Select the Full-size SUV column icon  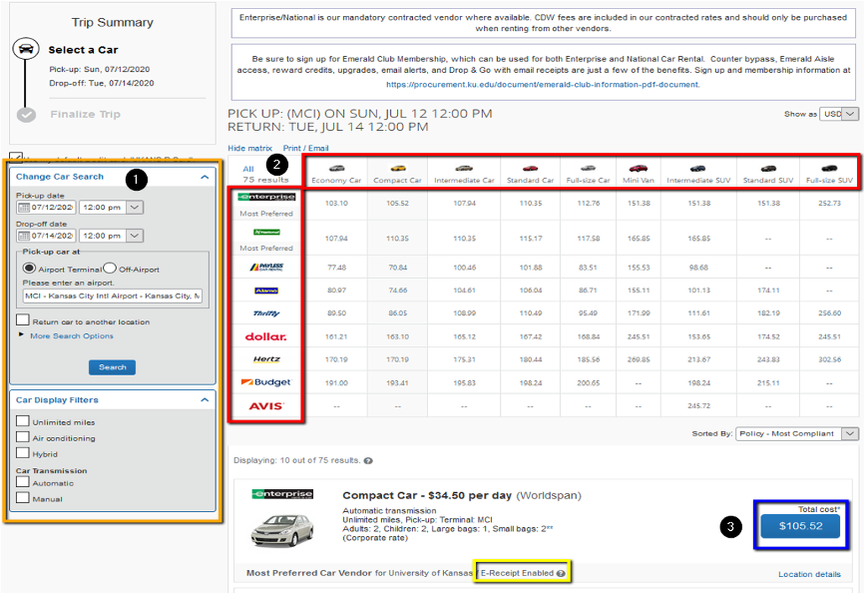(829, 168)
